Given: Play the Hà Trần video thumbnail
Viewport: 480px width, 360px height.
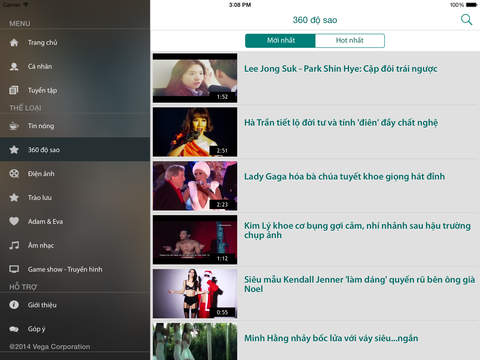Looking at the screenshot, I should [x=195, y=132].
